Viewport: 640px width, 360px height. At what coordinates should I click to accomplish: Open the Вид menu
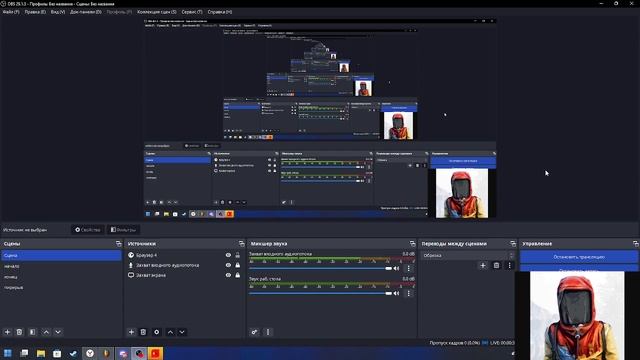coord(58,12)
